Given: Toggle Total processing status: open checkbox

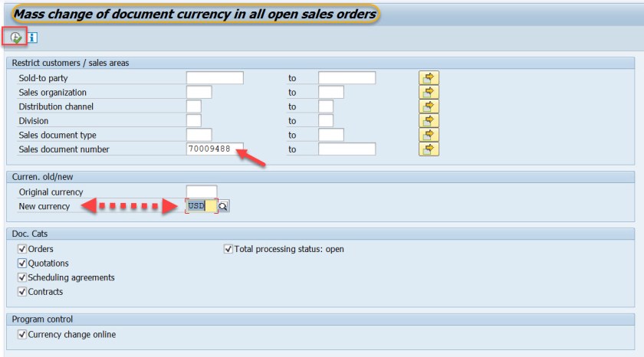Looking at the screenshot, I should (x=228, y=249).
